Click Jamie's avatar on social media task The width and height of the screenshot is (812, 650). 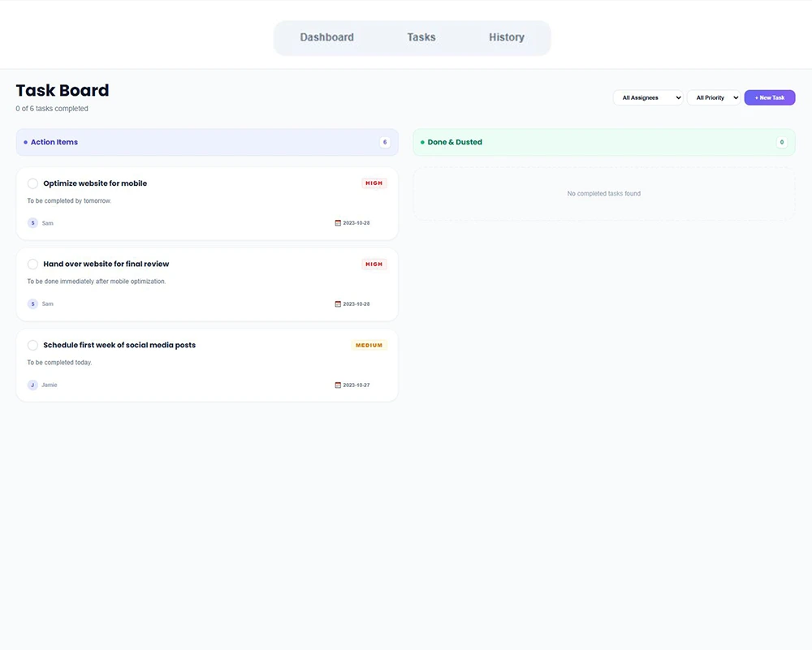tap(32, 385)
